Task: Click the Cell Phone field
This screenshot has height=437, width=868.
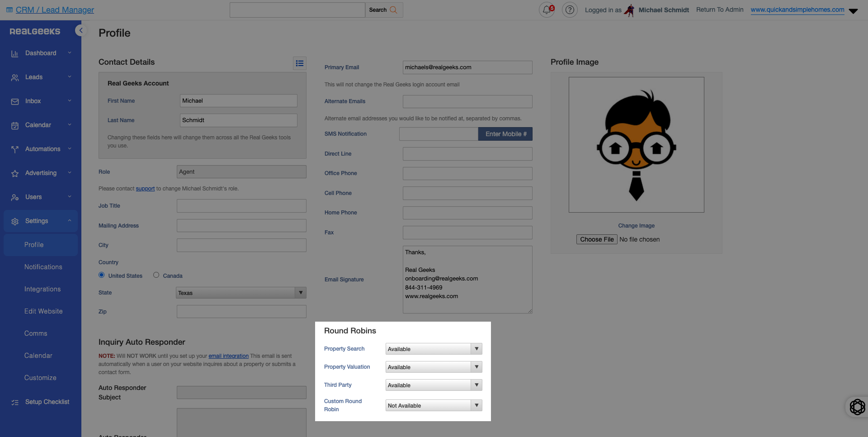Action: 467,193
